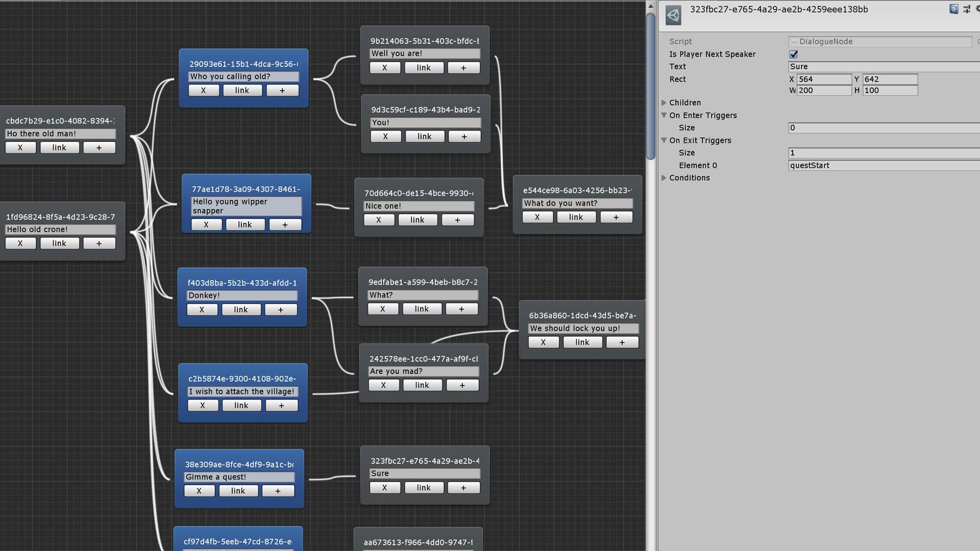Toggle the Is Player Next Speaker checkbox
980x551 pixels.
793,54
